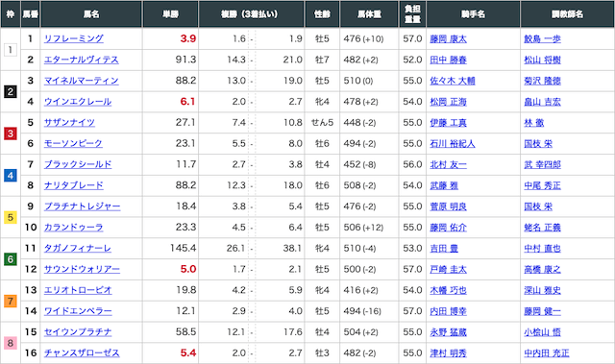
Task: Open trainer 中内田 充正 link
Action: (x=547, y=353)
